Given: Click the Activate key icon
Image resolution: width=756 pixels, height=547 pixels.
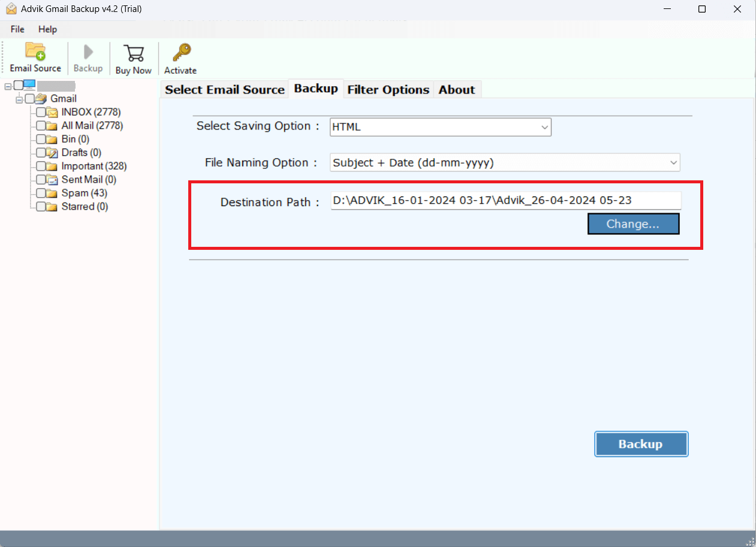Looking at the screenshot, I should (180, 53).
